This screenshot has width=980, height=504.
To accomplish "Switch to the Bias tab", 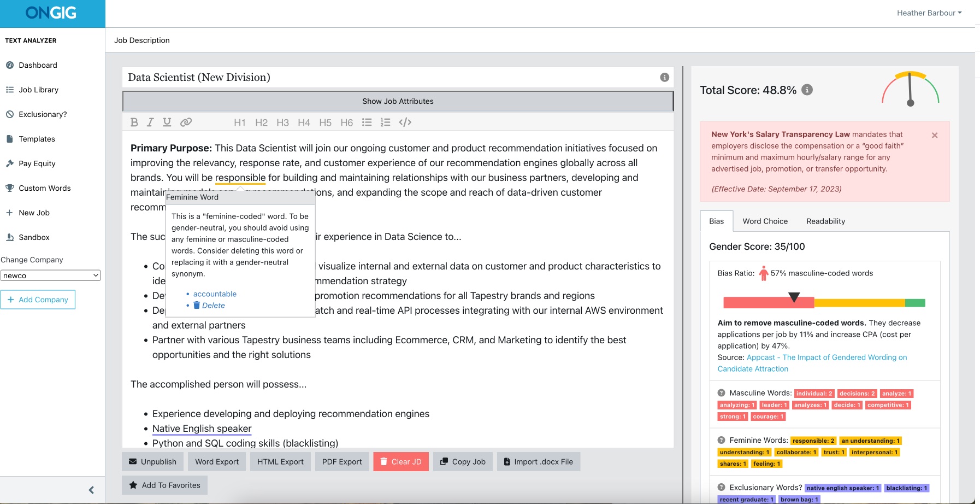I will [x=717, y=221].
